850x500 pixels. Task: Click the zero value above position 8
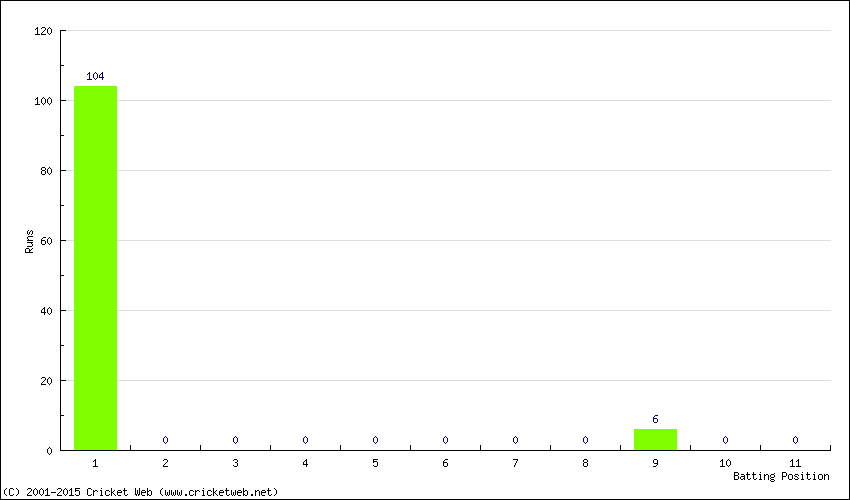(585, 440)
